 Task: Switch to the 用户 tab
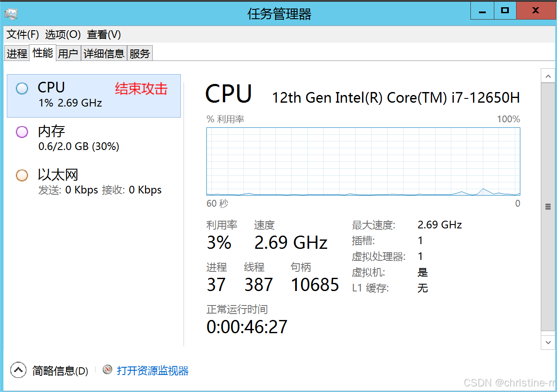click(68, 54)
